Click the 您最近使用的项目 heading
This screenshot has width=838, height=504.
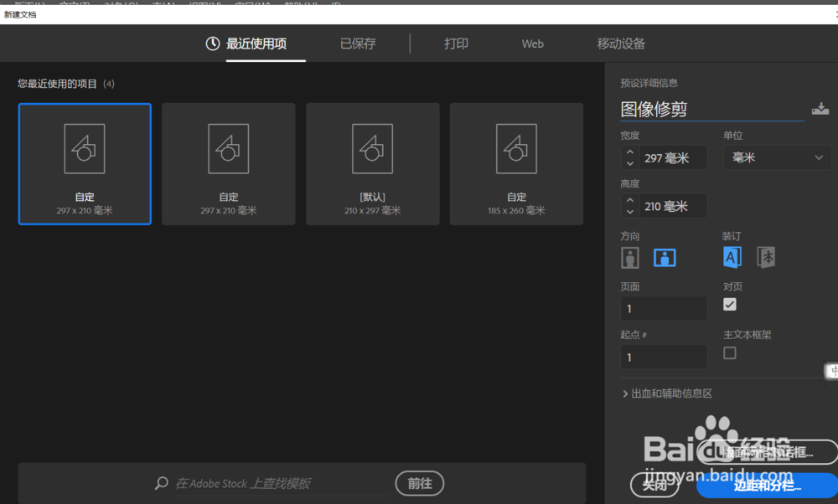57,84
